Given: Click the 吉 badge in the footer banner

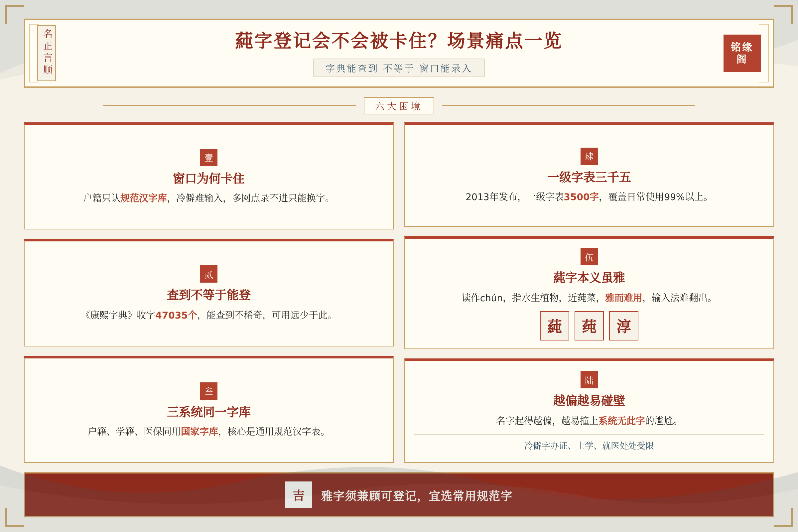Looking at the screenshot, I should pyautogui.click(x=299, y=495).
